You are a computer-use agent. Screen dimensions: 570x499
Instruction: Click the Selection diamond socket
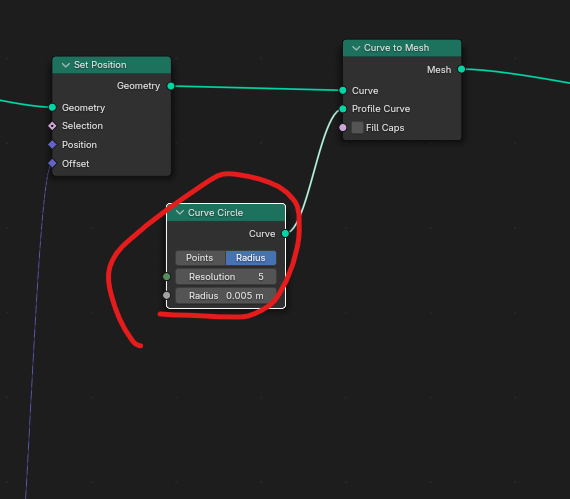[52, 126]
